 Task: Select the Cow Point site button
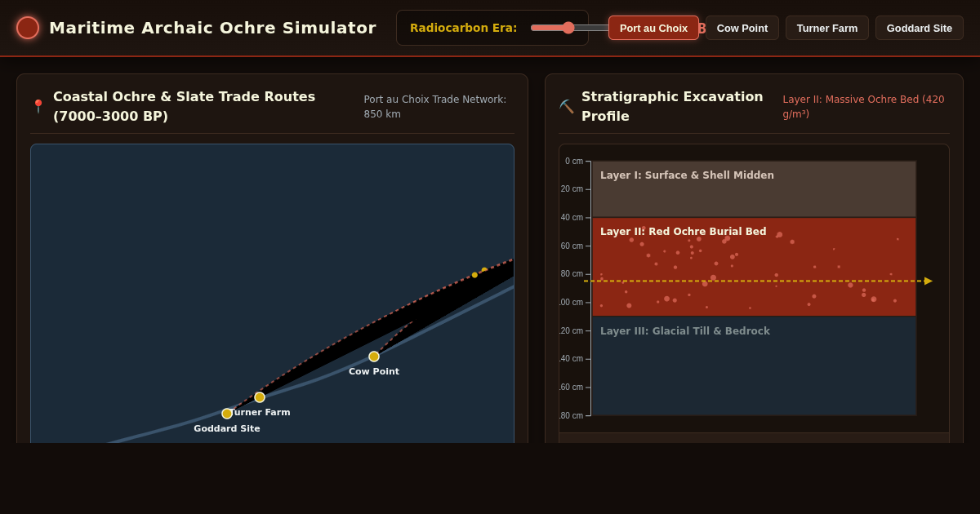tap(742, 28)
